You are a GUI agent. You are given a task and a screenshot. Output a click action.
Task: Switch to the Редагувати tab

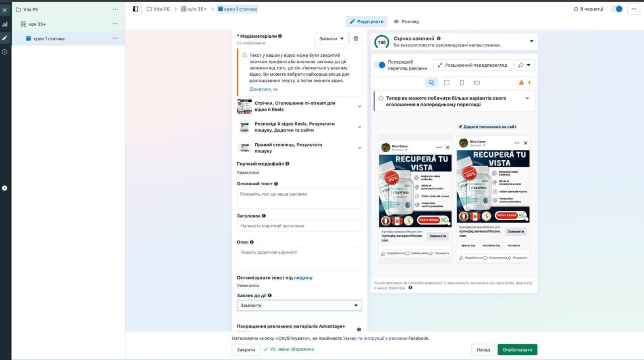367,21
